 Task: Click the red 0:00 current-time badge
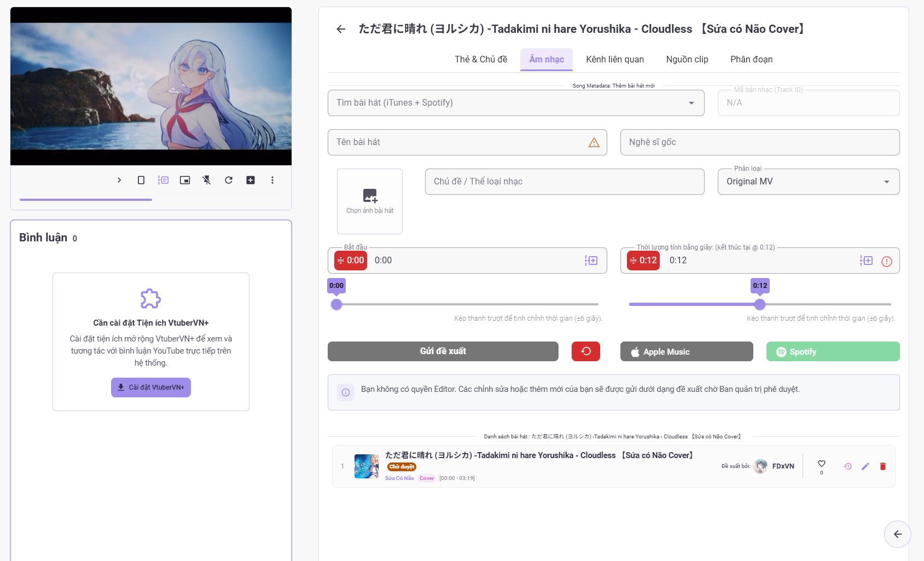coord(351,261)
